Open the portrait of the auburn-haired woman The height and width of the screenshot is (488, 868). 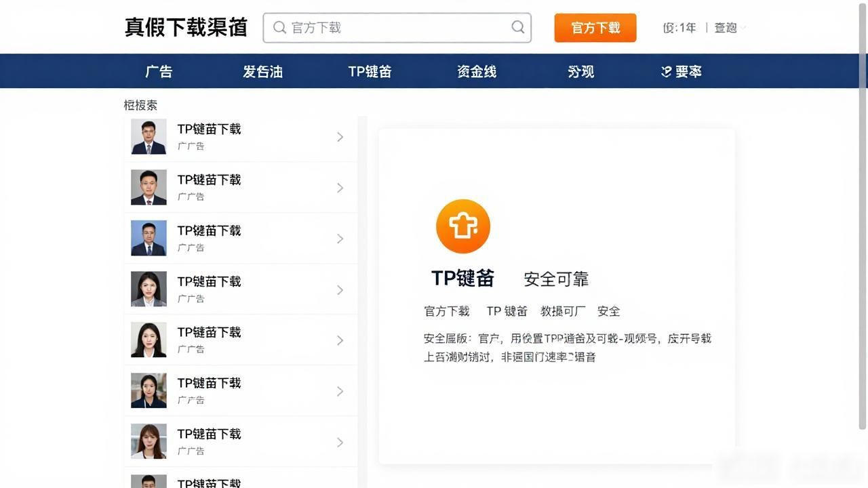click(149, 441)
